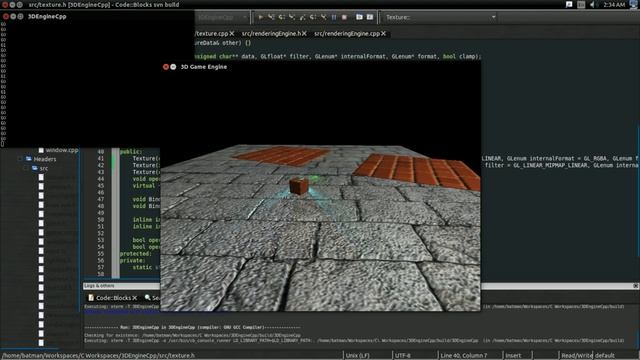Click the 'public:' keyword on line 40
Viewport: 640px width, 360px height.
point(131,151)
